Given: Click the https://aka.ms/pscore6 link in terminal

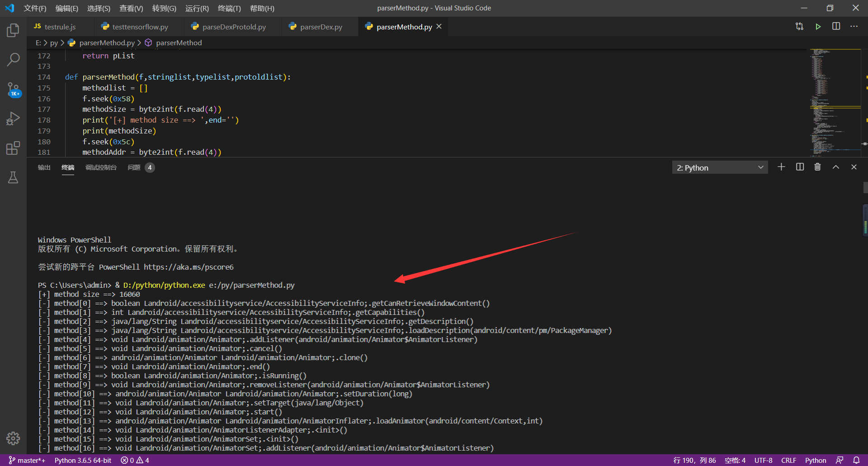Looking at the screenshot, I should point(189,267).
